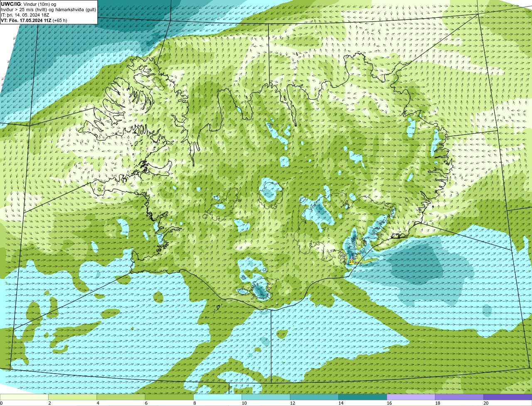Pick the 10–12 m/s aqua legend swatch
Image resolution: width=532 pixels, height=406 pixels.
point(266,397)
